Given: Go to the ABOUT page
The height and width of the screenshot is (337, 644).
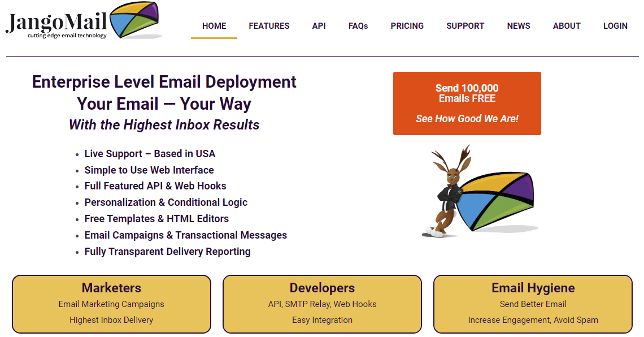Looking at the screenshot, I should (x=567, y=26).
